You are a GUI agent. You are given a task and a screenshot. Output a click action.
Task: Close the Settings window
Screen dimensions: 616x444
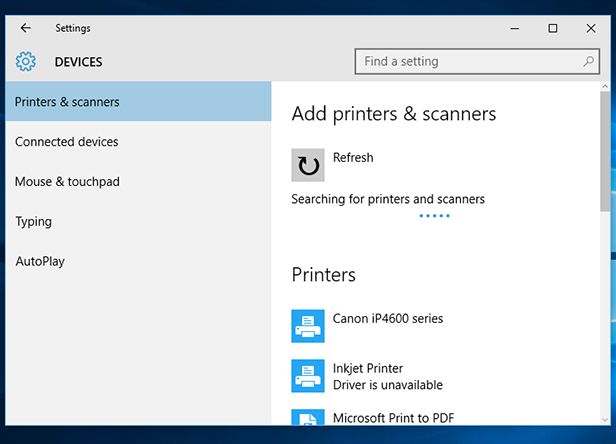pos(591,28)
